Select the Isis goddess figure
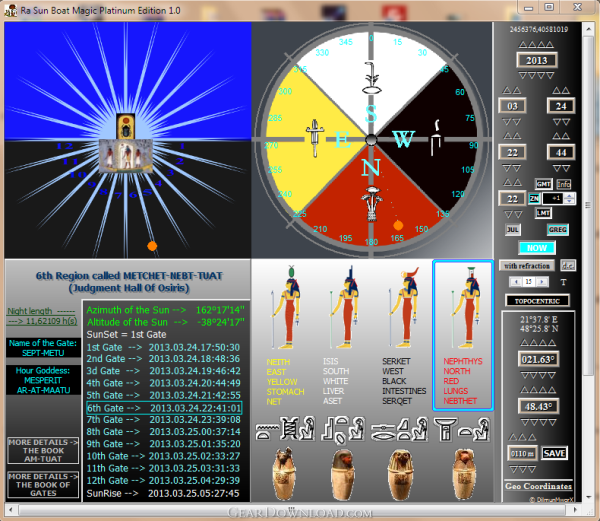Screen dimensions: 600x521 pos(344,307)
